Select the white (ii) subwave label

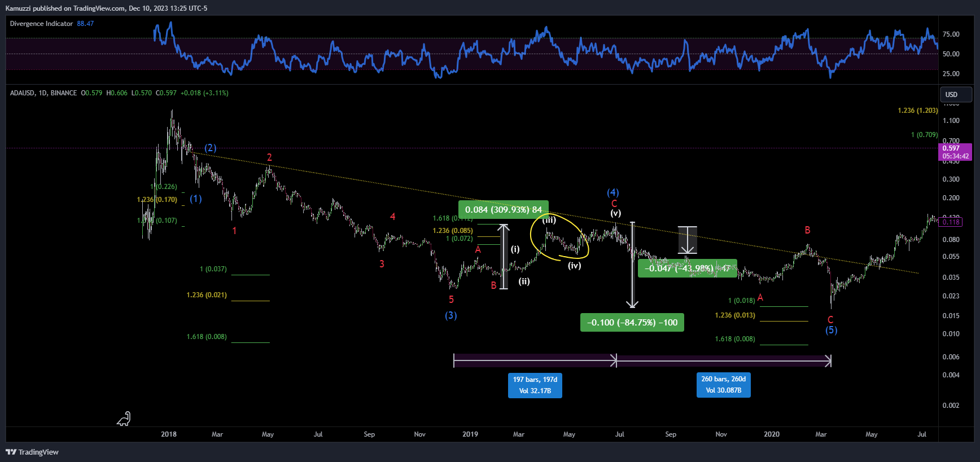pyautogui.click(x=524, y=281)
